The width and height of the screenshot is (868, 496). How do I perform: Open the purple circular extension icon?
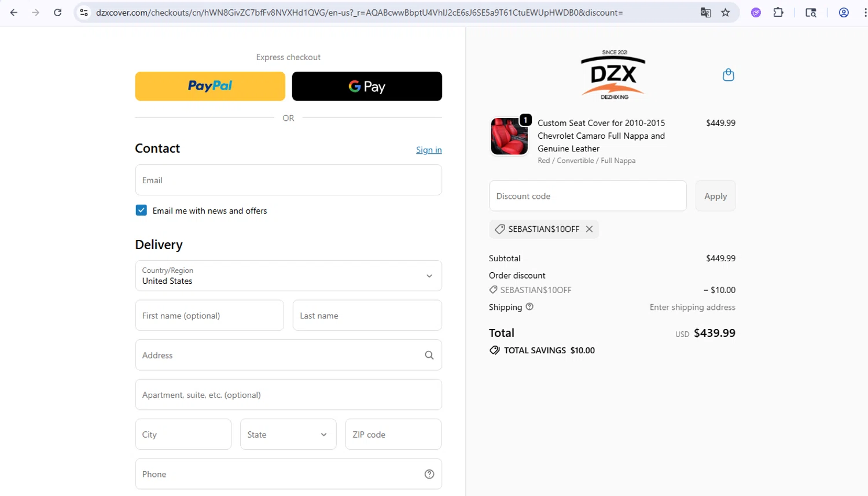(x=756, y=12)
